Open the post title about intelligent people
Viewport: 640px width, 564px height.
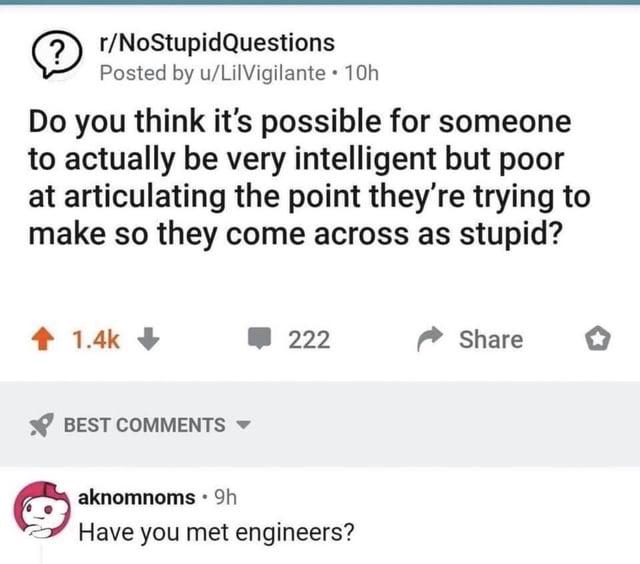[x=309, y=178]
